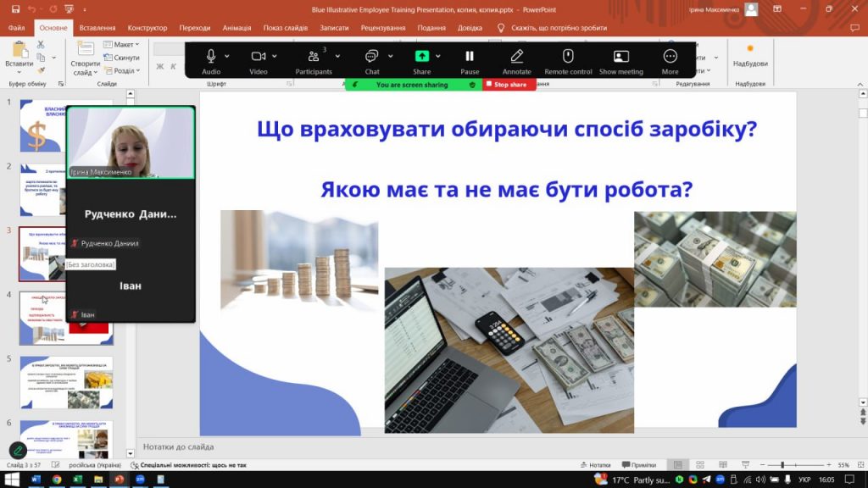Pause the screen share
The height and width of the screenshot is (488, 868).
[x=470, y=56]
